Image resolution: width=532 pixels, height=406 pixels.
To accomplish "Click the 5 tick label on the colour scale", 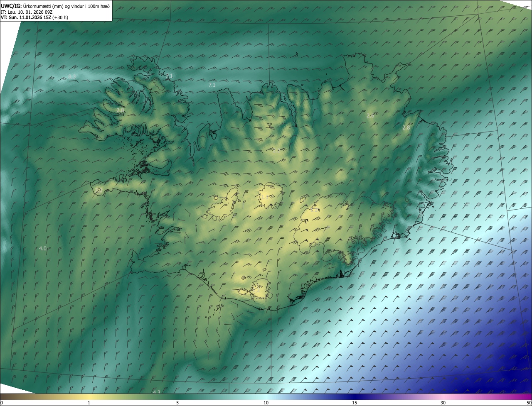I will [177, 403].
